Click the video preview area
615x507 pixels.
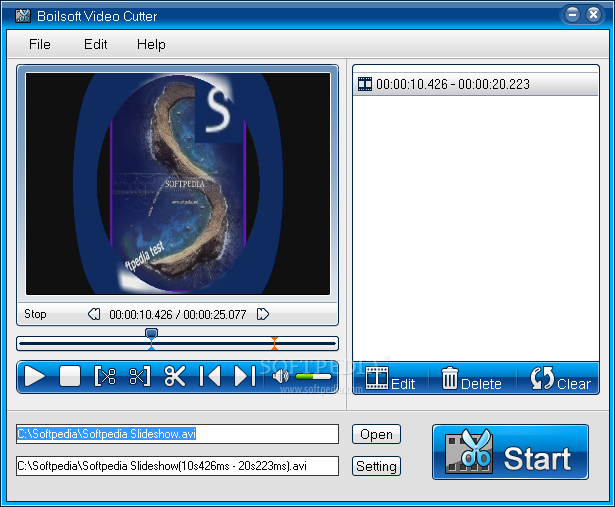178,184
